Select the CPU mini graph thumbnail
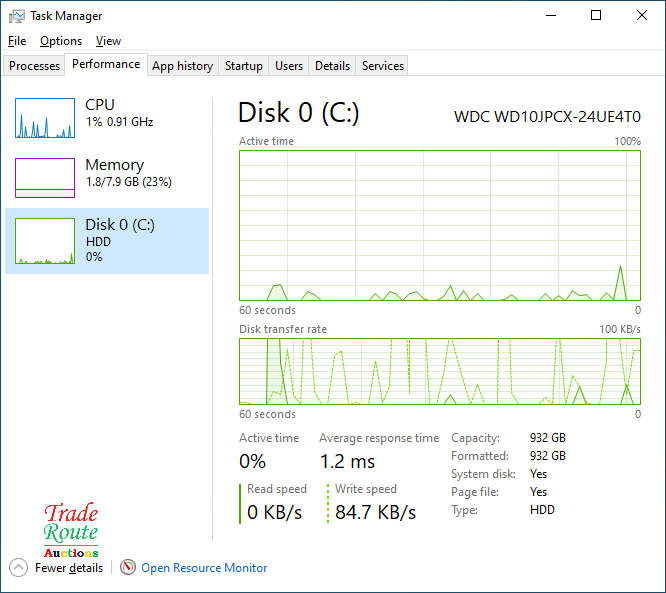The height and width of the screenshot is (593, 666). coord(45,118)
